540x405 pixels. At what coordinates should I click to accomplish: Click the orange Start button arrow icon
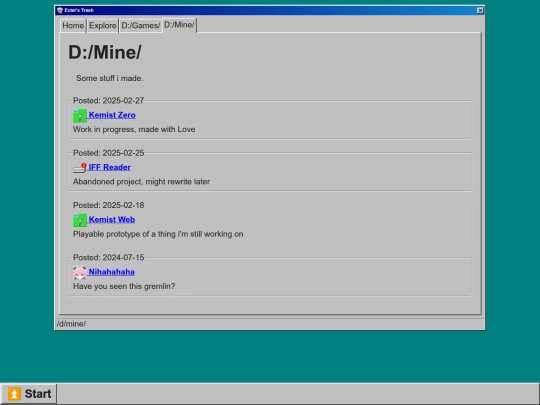pos(14,394)
